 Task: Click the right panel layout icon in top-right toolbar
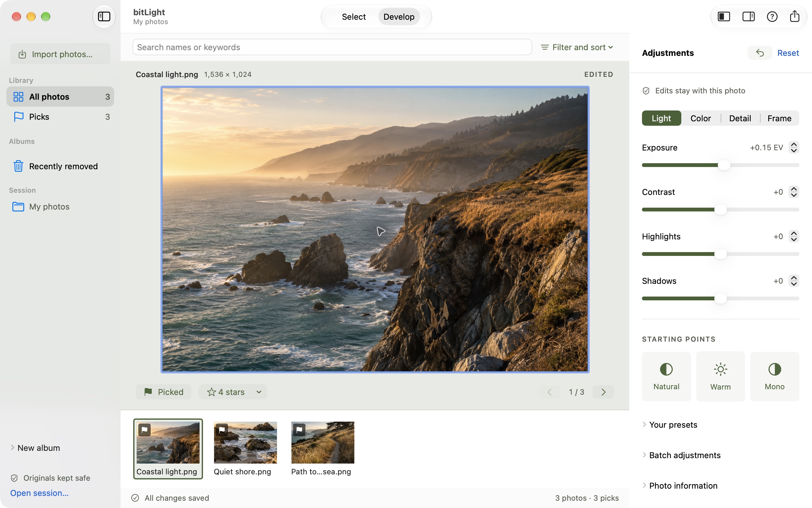(x=748, y=17)
